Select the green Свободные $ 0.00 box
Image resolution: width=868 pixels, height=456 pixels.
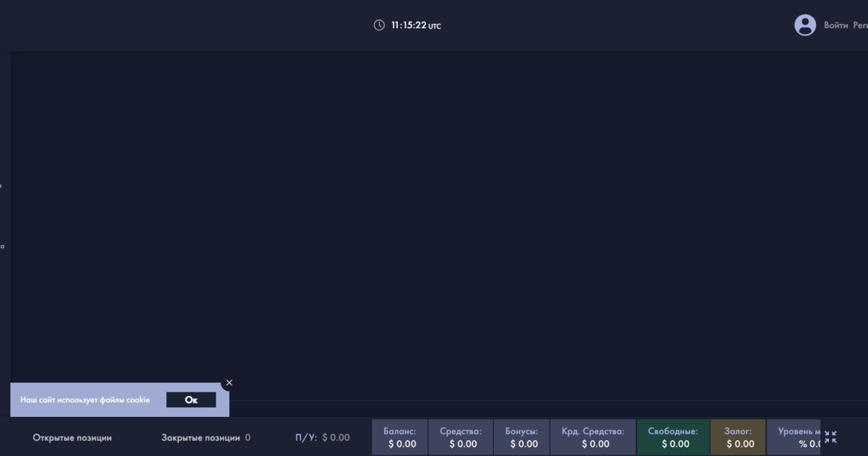673,437
